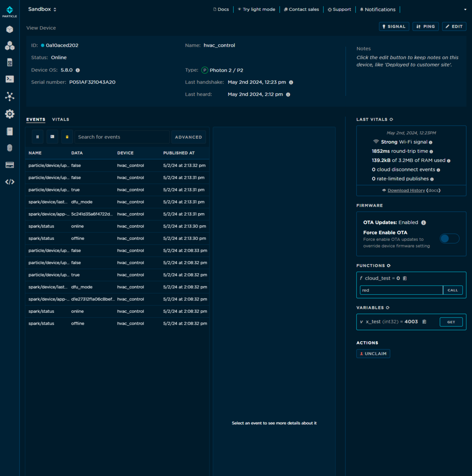Copy the cloud_test function result
Screen dimensions: 472x476
404,278
